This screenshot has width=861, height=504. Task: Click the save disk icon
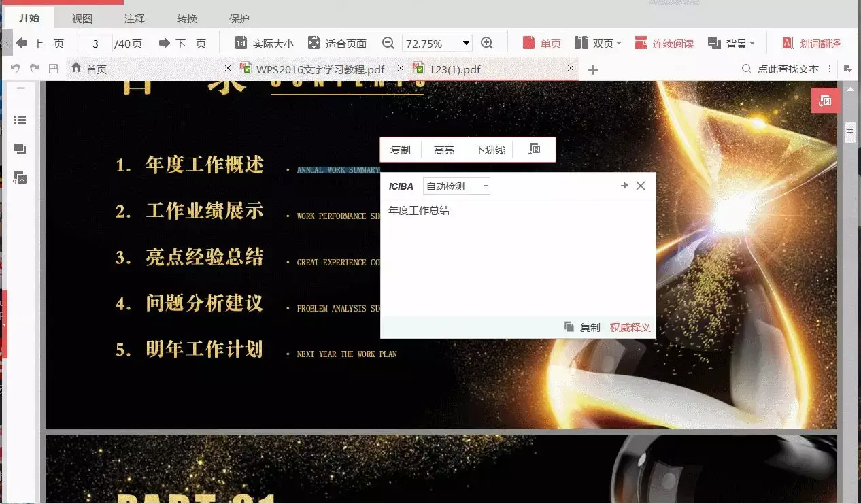(54, 69)
